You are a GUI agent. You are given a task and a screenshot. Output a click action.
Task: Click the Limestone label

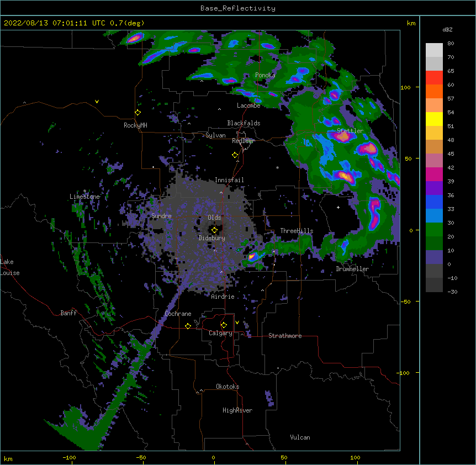coord(84,197)
